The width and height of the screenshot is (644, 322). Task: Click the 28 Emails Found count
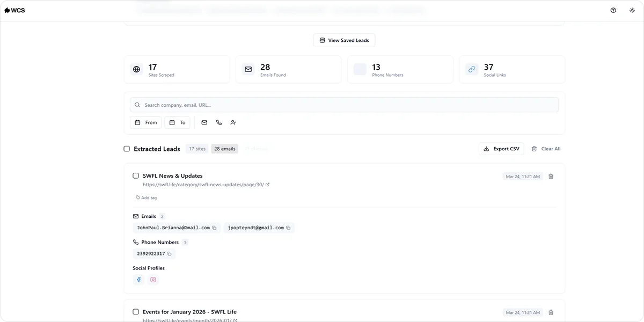coord(265,67)
